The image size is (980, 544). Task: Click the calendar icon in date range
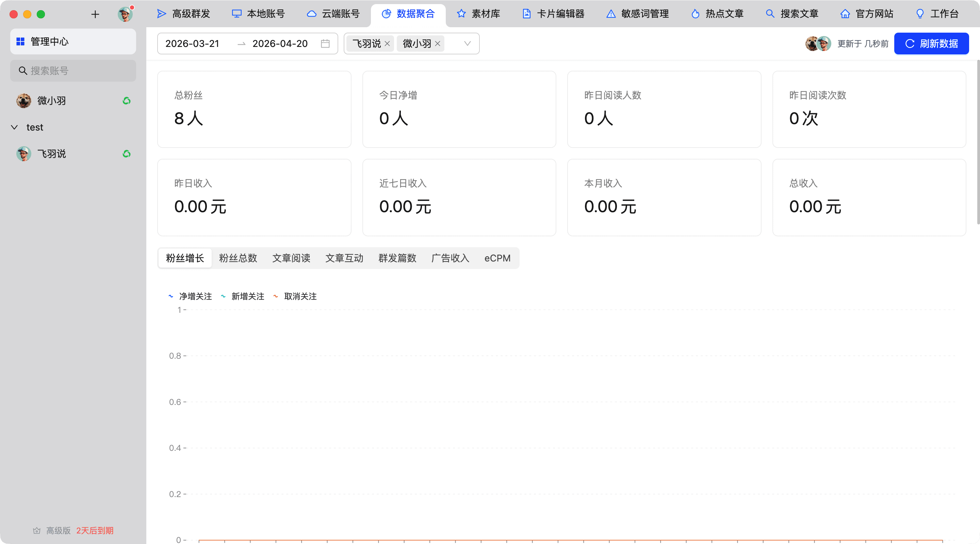325,44
